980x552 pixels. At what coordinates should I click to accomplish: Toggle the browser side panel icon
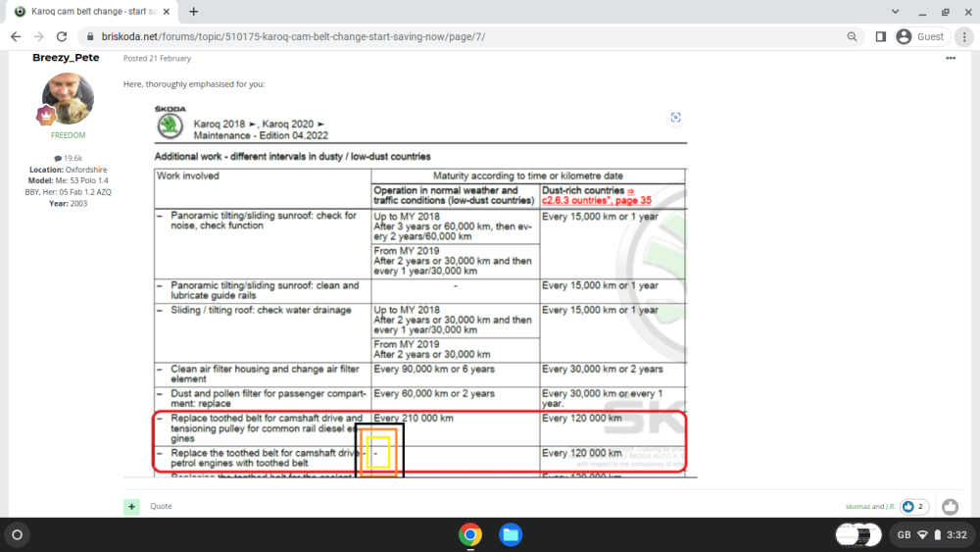[881, 37]
